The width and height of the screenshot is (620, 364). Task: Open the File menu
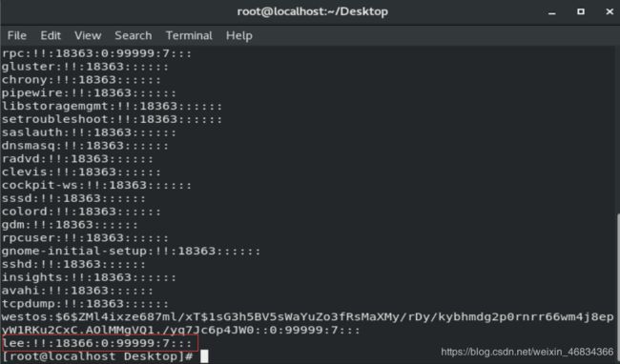[16, 35]
